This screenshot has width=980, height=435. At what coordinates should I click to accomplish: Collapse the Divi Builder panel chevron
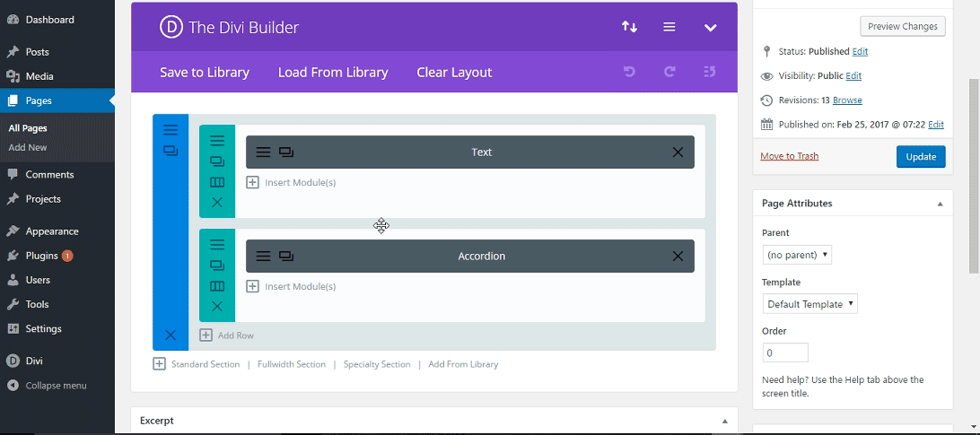coord(710,28)
